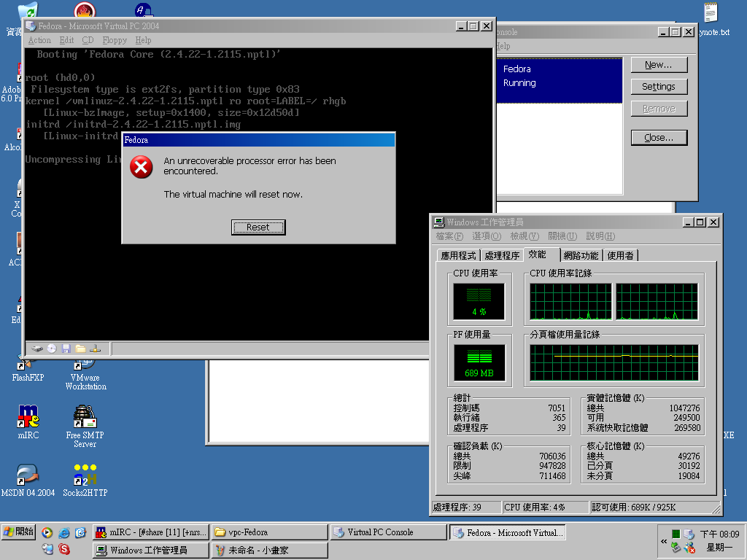This screenshot has width=747, height=560.
Task: Open the 選項(O) menu in Task Manager
Action: tap(487, 236)
